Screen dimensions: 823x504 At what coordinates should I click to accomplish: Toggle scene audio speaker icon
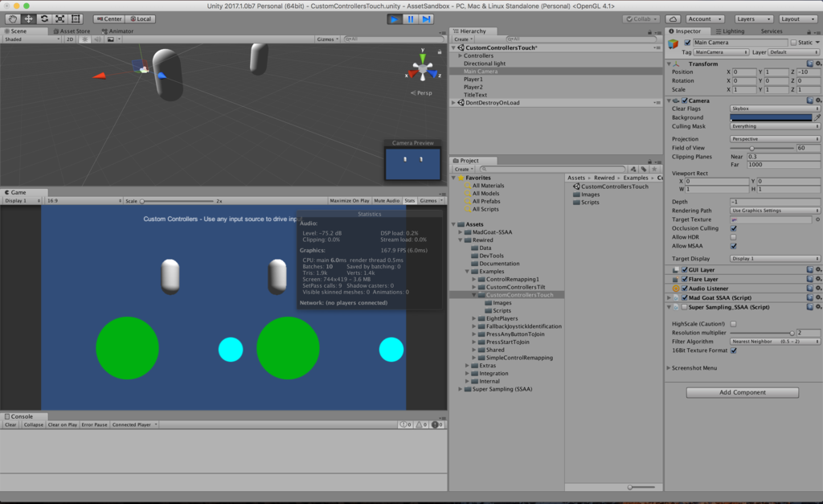97,39
